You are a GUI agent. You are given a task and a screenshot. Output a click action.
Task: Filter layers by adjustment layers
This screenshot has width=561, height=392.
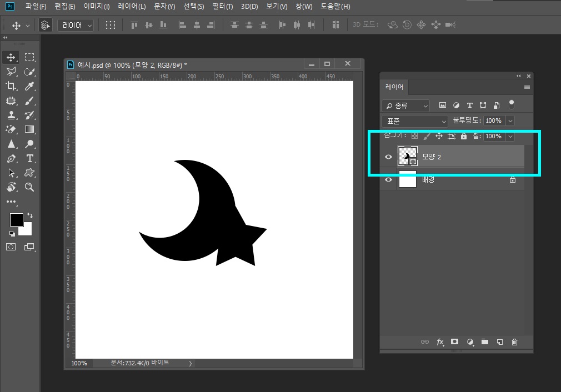[x=456, y=105]
